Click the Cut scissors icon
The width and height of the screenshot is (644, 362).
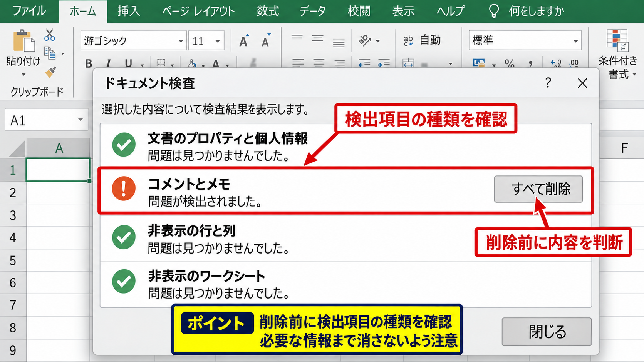point(49,35)
